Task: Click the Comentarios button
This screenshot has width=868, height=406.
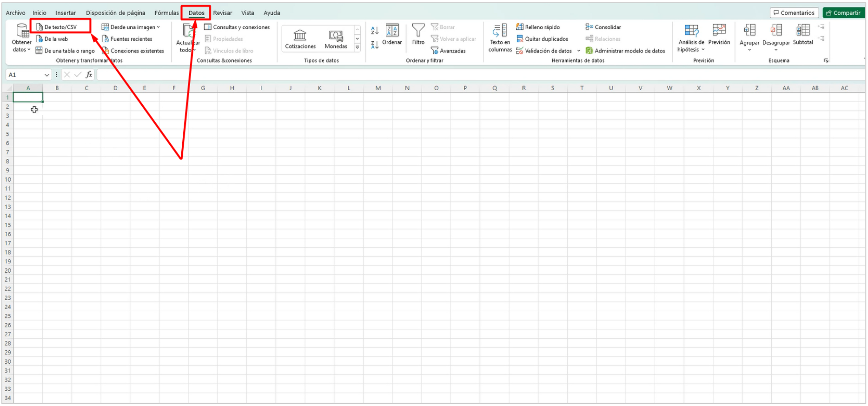Action: coord(794,13)
